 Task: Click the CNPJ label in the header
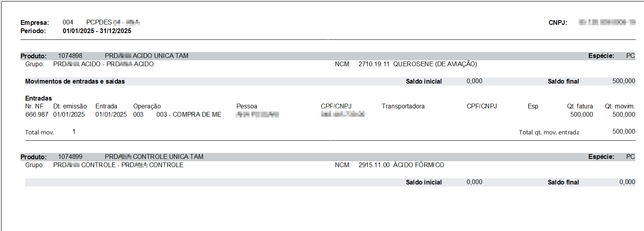pos(558,22)
